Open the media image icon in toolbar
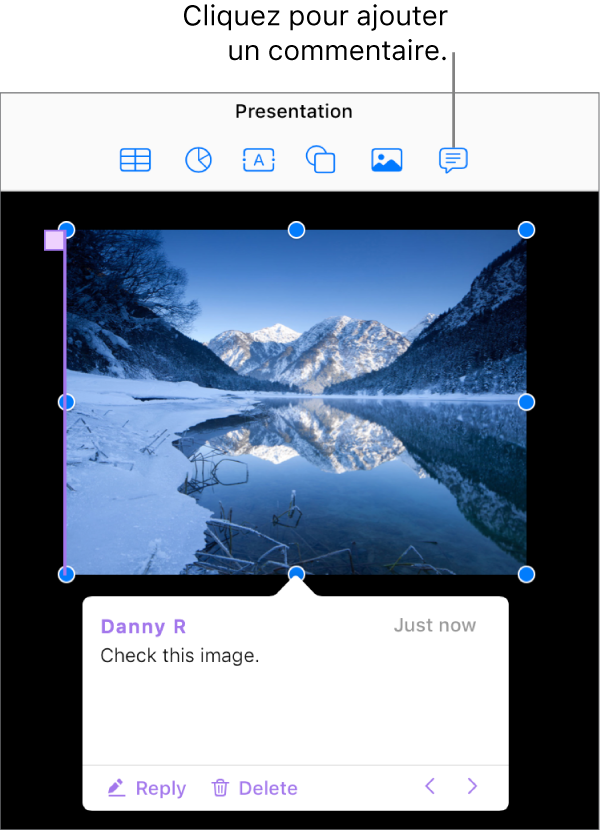The width and height of the screenshot is (601, 830). [x=387, y=160]
